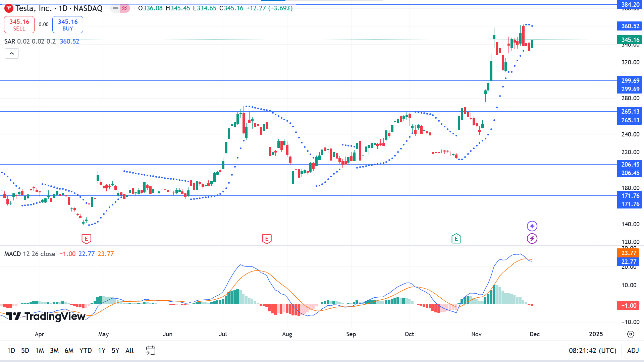Select the 6M time range
Image resolution: width=644 pixels, height=362 pixels.
(69, 351)
